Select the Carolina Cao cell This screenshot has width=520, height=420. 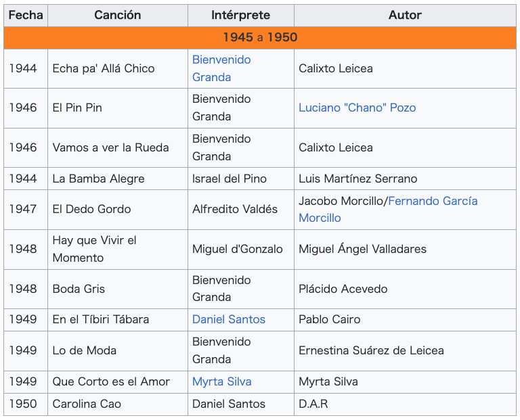click(x=118, y=404)
